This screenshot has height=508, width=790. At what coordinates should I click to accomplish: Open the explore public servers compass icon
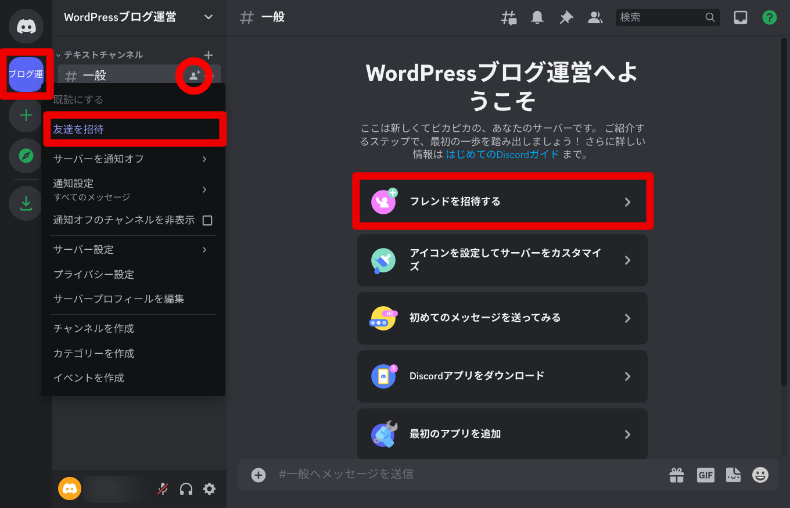(26, 156)
